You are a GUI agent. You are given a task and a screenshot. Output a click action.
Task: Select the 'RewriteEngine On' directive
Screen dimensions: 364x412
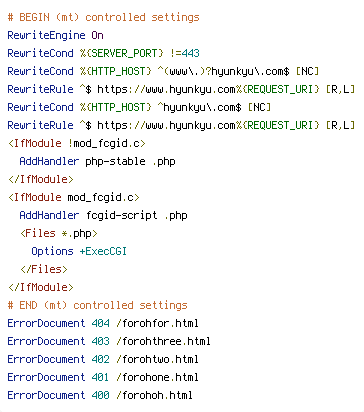click(55, 35)
